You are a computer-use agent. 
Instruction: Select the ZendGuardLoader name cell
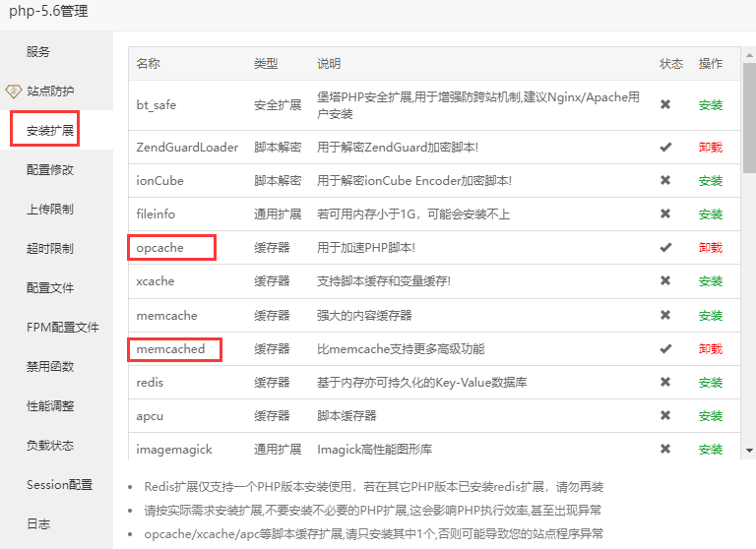[x=187, y=147]
